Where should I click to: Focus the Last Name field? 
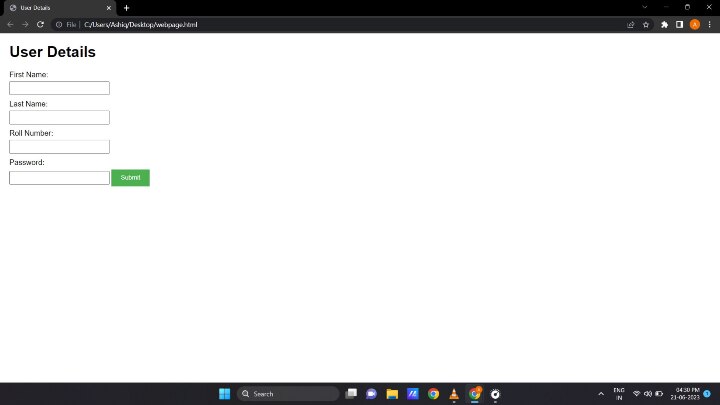(59, 118)
